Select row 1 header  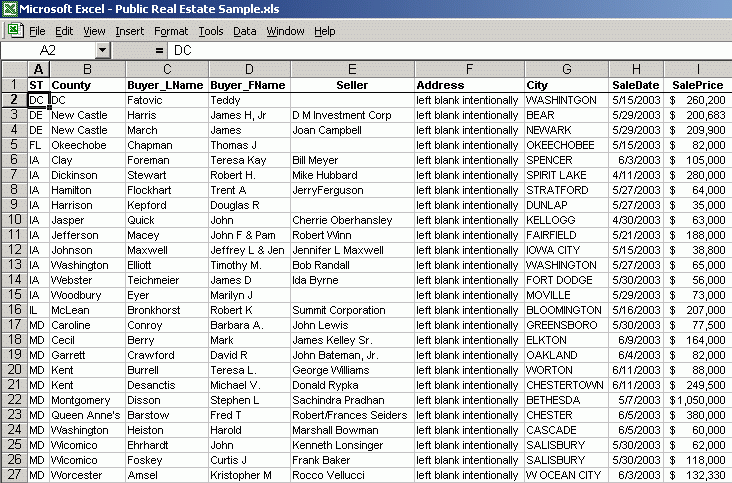click(14, 85)
